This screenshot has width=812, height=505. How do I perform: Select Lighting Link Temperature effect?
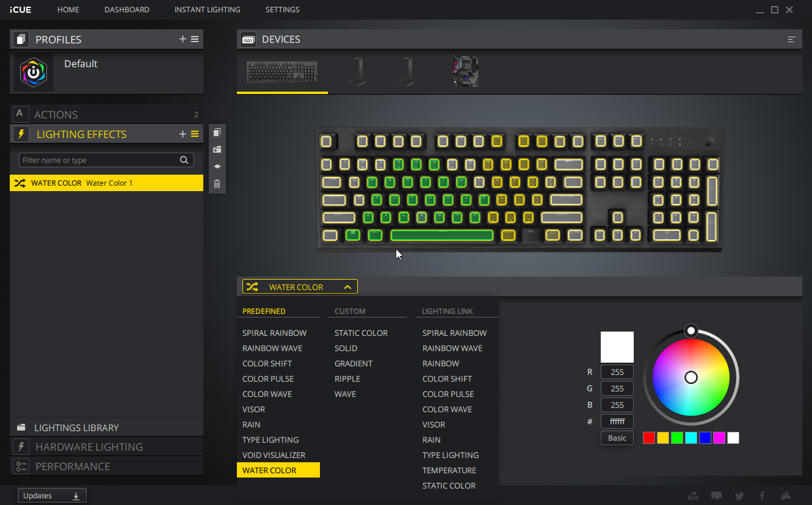click(449, 470)
